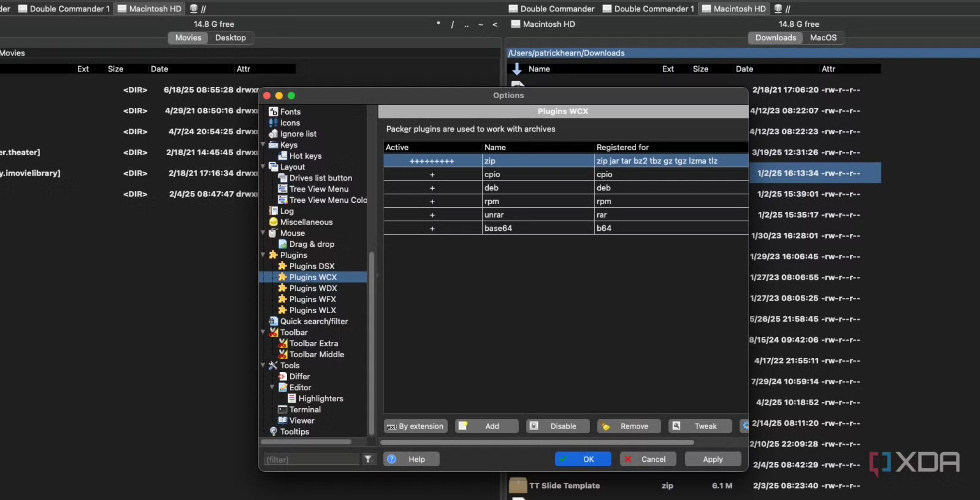Click the Ignore list icon
This screenshot has width=980, height=500.
273,134
